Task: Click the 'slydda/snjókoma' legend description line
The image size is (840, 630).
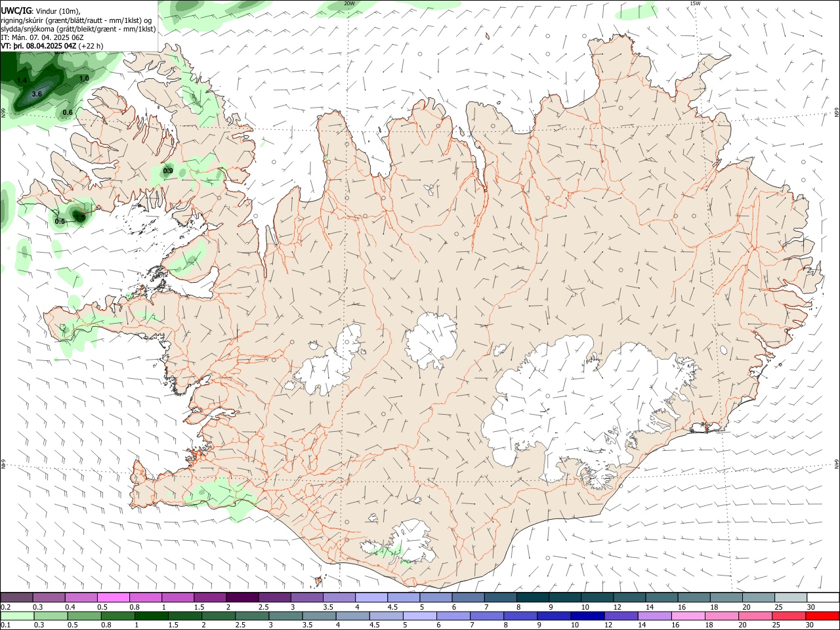Action: (x=78, y=29)
